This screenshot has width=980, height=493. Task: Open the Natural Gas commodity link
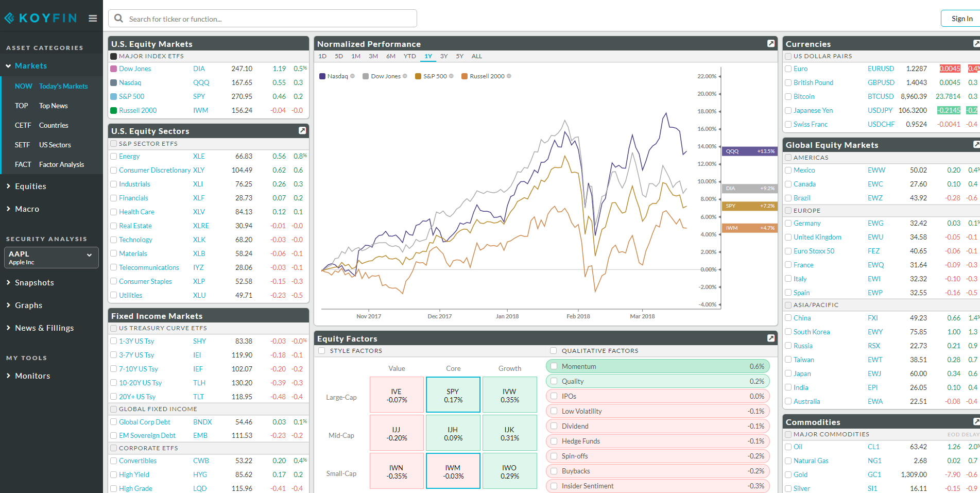(x=811, y=461)
